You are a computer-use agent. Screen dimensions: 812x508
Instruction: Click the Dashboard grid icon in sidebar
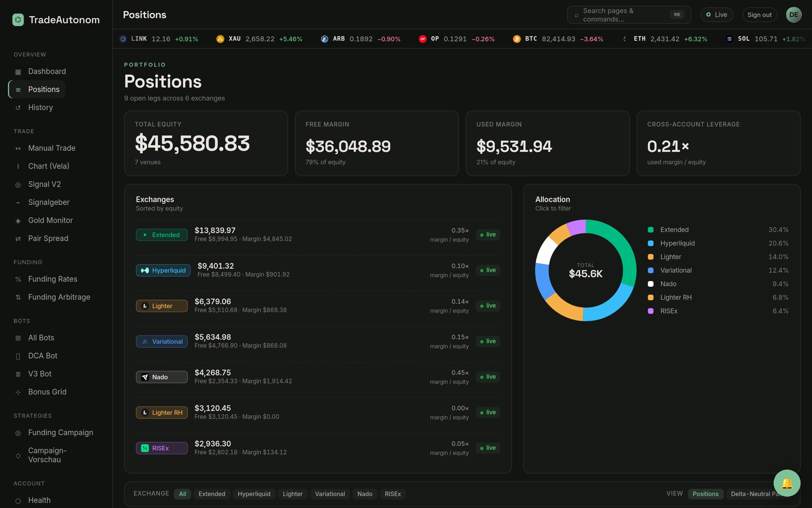coord(18,72)
